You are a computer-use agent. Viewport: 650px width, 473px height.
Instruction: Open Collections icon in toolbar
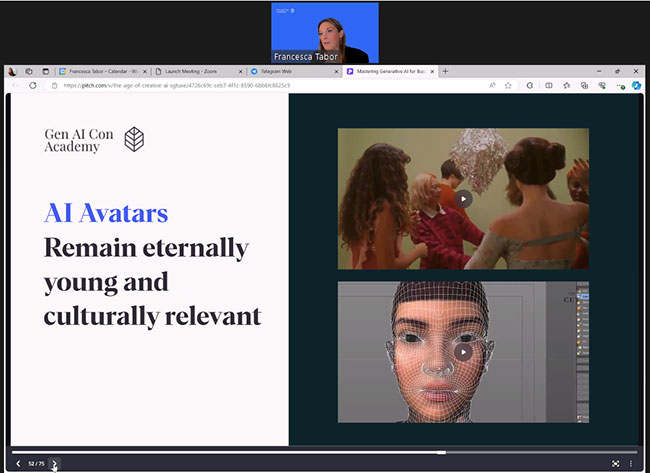point(585,85)
